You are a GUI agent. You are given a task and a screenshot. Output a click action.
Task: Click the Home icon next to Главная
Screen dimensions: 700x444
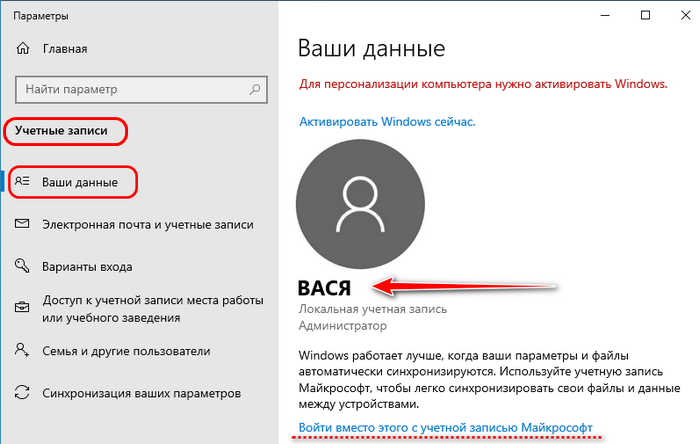(x=23, y=48)
